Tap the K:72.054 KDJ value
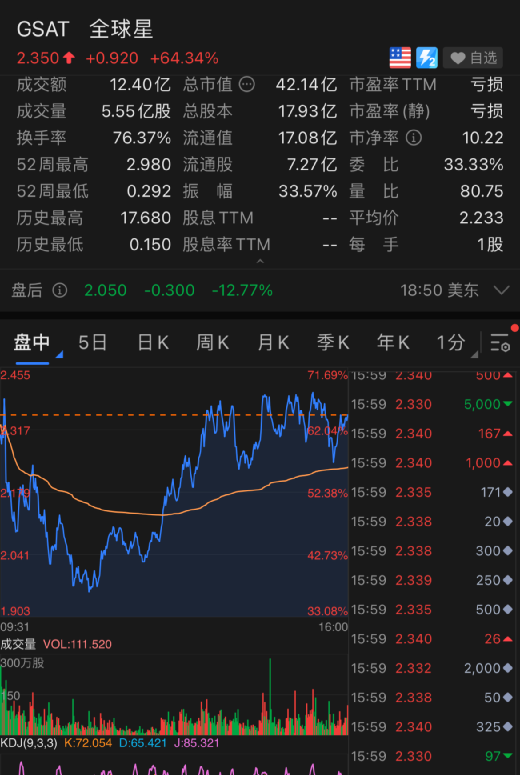 pyautogui.click(x=88, y=743)
